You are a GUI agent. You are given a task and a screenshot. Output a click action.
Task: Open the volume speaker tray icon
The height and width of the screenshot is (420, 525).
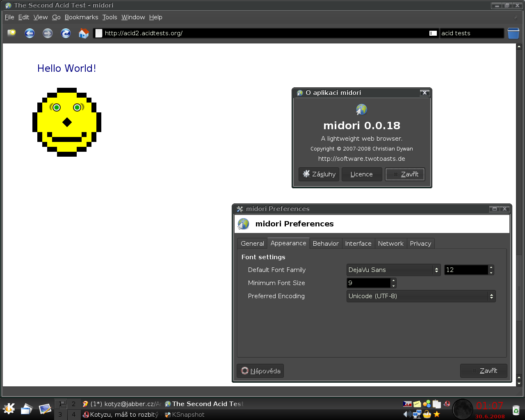[x=407, y=414]
